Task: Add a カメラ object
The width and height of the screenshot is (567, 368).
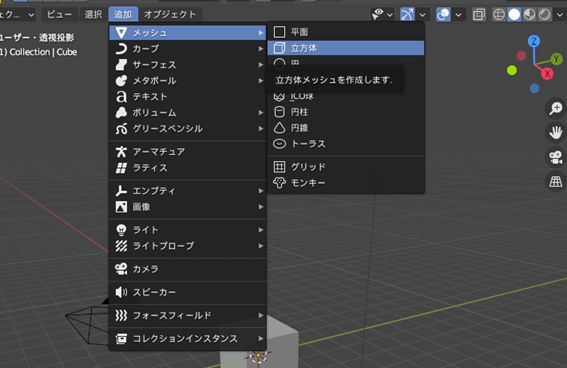Action: pyautogui.click(x=188, y=269)
